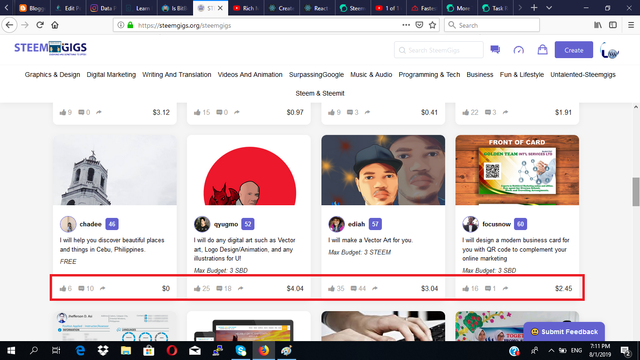Open Videos And Animation category
The width and height of the screenshot is (640, 360).
click(x=250, y=75)
